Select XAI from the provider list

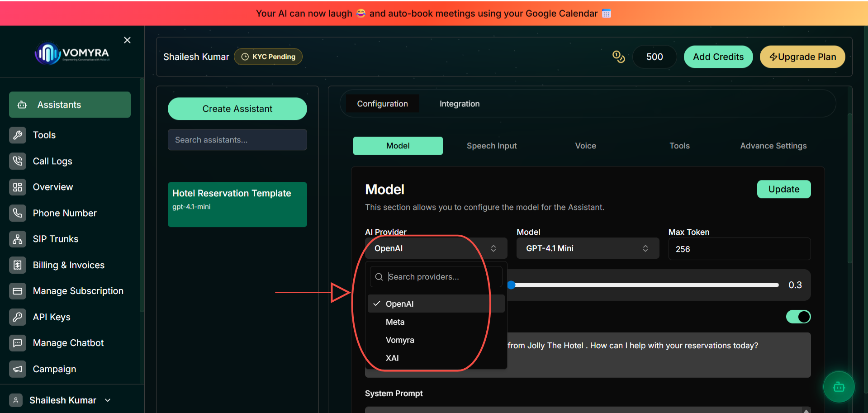click(436, 358)
